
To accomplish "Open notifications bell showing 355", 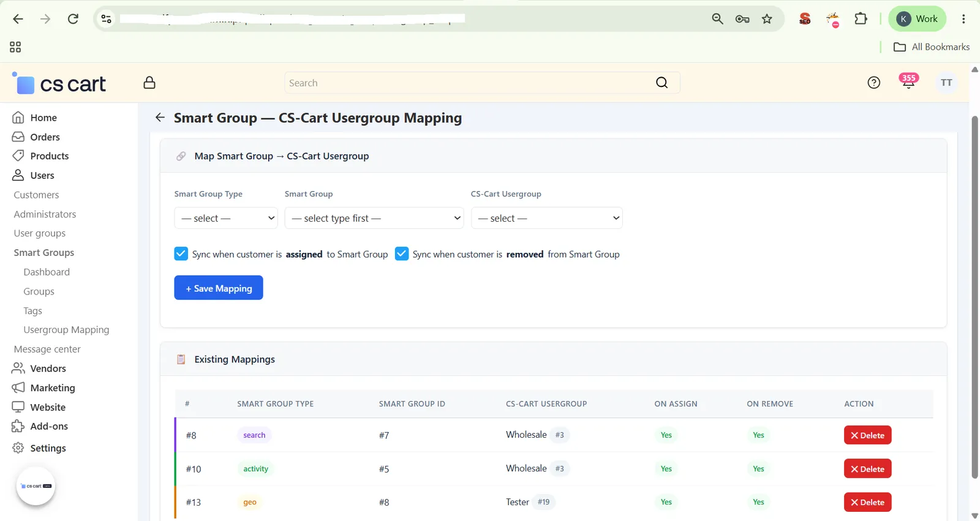I will 908,81.
